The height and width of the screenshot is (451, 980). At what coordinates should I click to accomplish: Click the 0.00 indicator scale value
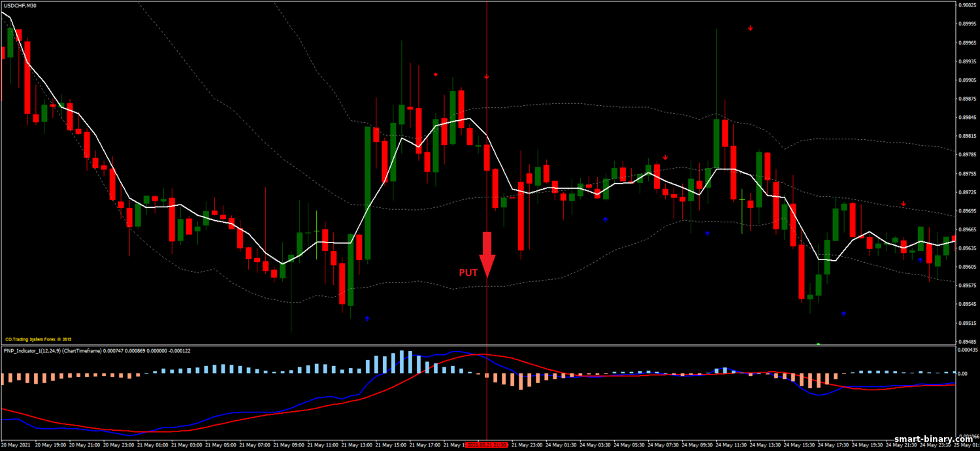pos(962,374)
